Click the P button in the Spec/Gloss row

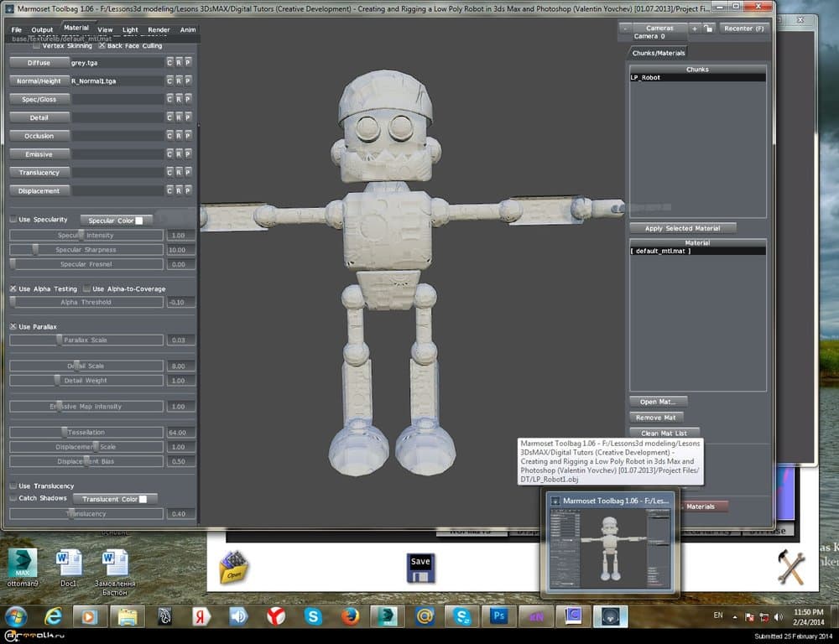(x=188, y=100)
